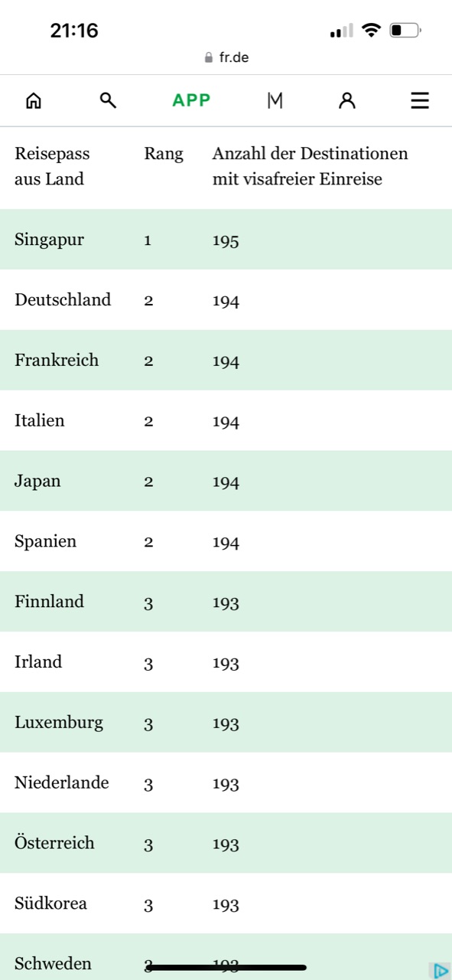This screenshot has height=980, width=452.
Task: Open the green APP link
Action: point(191,100)
